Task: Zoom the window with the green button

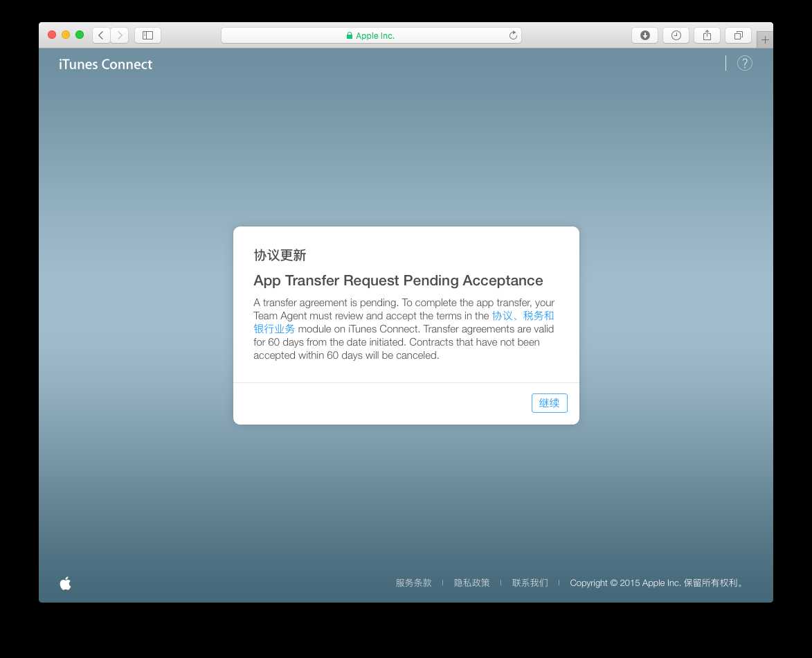Action: tap(79, 35)
